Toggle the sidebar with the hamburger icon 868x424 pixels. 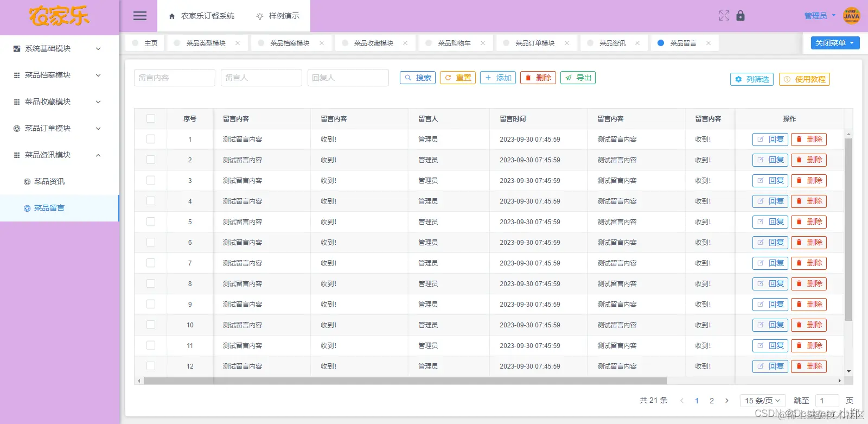tap(140, 16)
